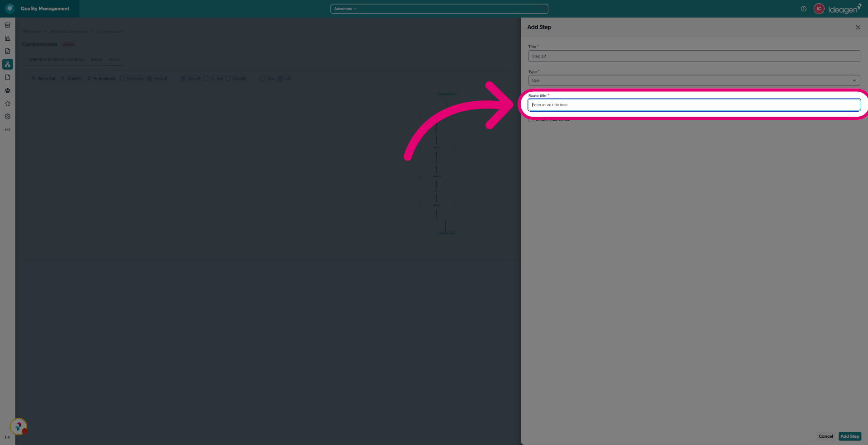Select Straight line style radio

228,78
